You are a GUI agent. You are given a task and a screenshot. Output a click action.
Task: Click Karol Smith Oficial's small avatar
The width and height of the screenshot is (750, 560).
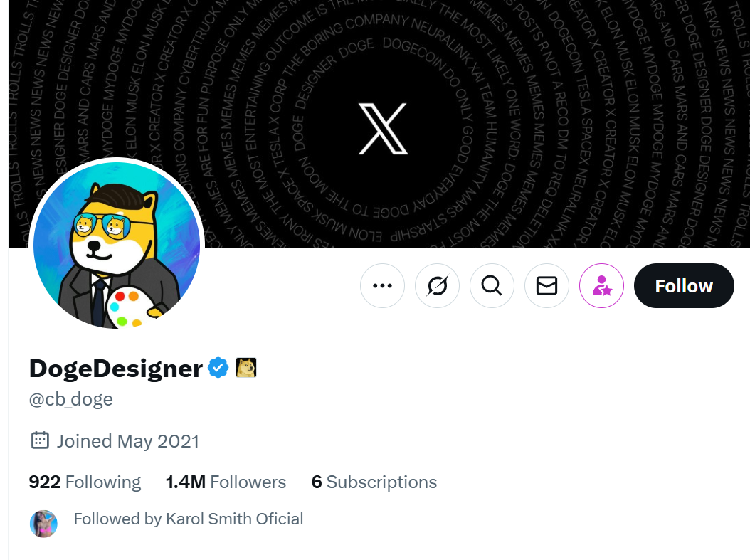coord(43,524)
